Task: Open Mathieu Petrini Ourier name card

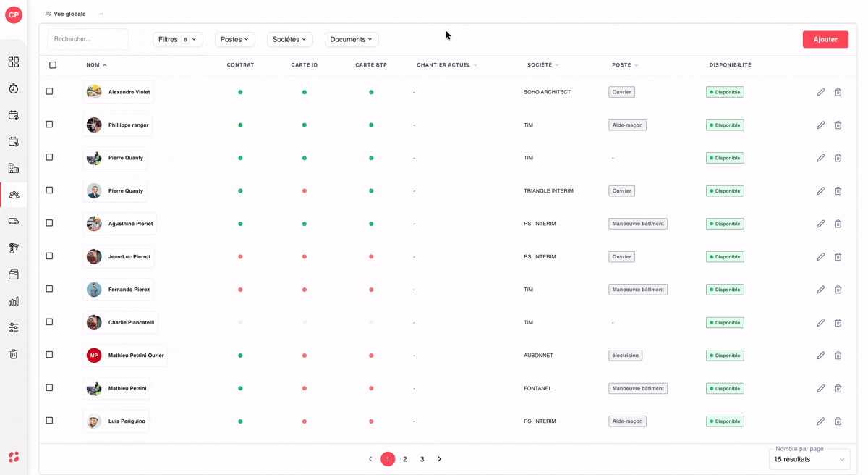Action: (125, 356)
